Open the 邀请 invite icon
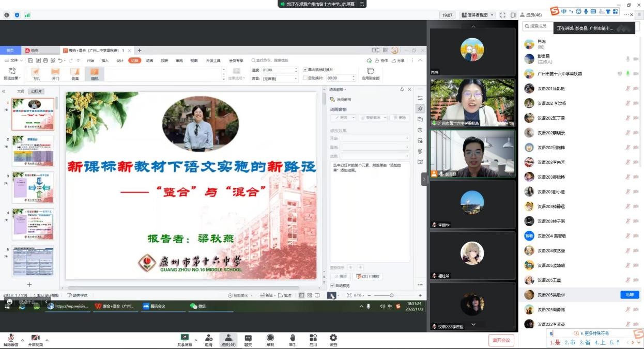The image size is (644, 349). [209, 338]
